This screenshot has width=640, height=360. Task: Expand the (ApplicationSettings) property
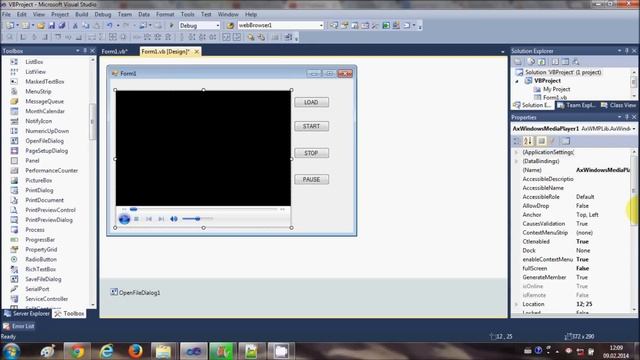point(516,152)
